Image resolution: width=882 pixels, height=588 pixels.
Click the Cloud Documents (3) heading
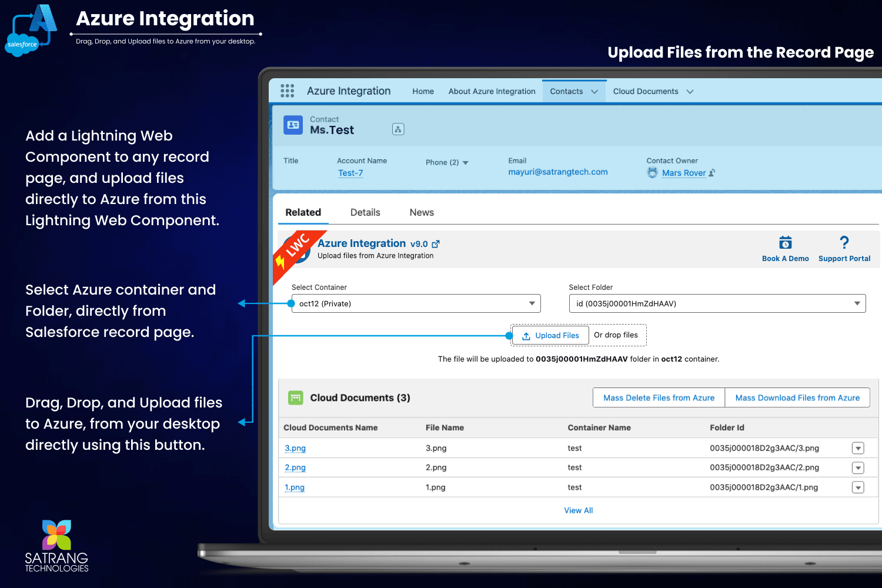click(x=360, y=398)
